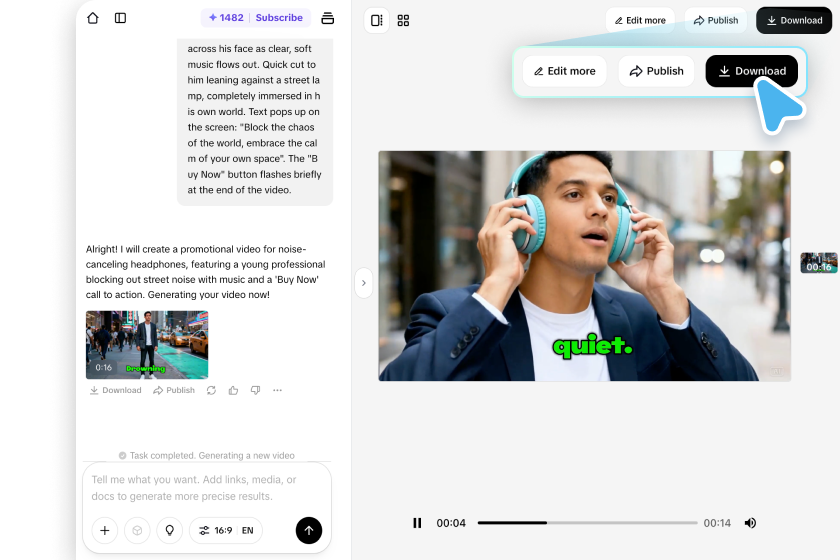Click the 00:04 elapsed time label

(451, 523)
